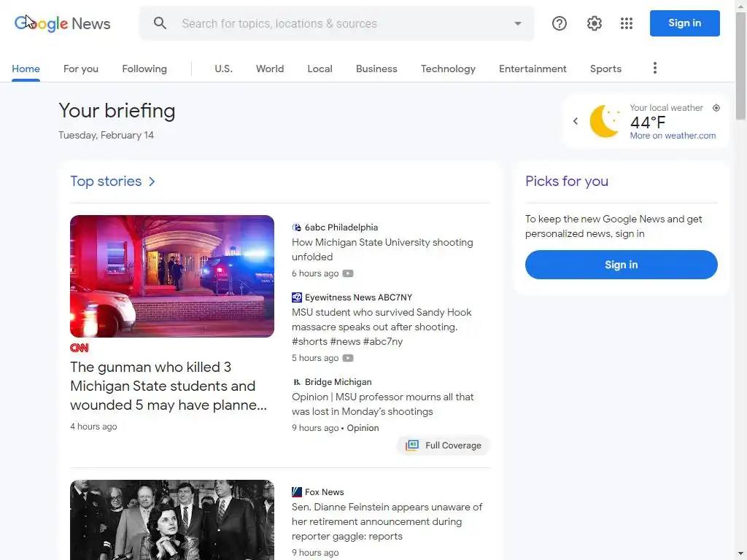Click Sign in under Picks for you

pos(622,265)
